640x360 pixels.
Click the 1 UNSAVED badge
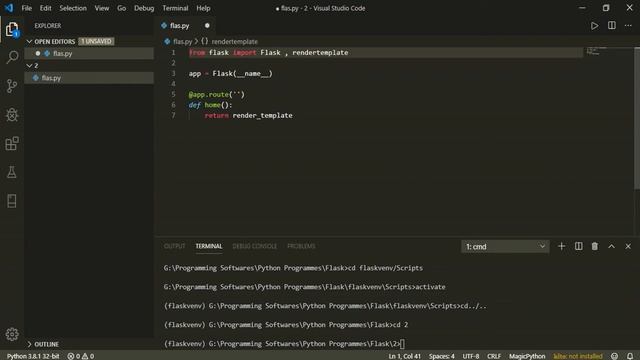(x=96, y=42)
